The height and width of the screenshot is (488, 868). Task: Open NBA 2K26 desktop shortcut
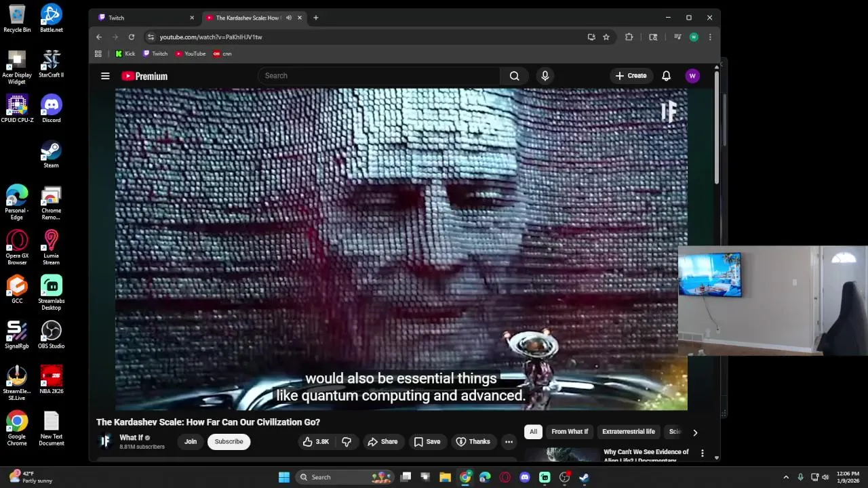[52, 380]
